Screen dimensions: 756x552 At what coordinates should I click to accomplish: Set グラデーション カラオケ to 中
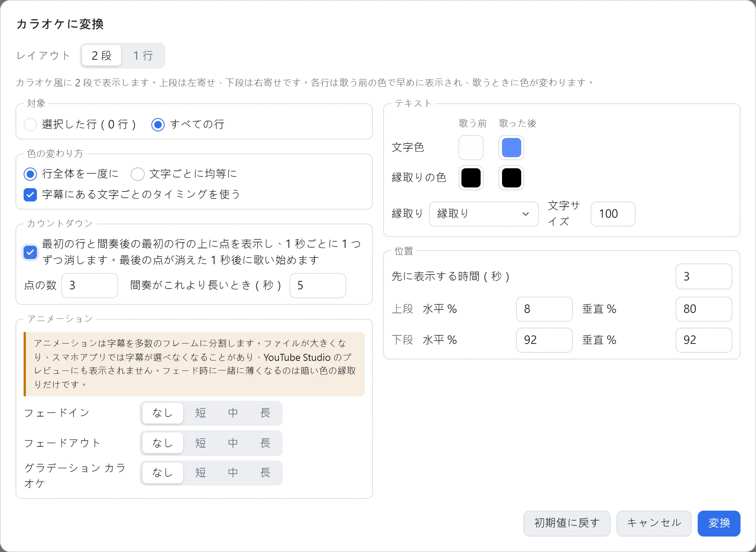pos(233,473)
